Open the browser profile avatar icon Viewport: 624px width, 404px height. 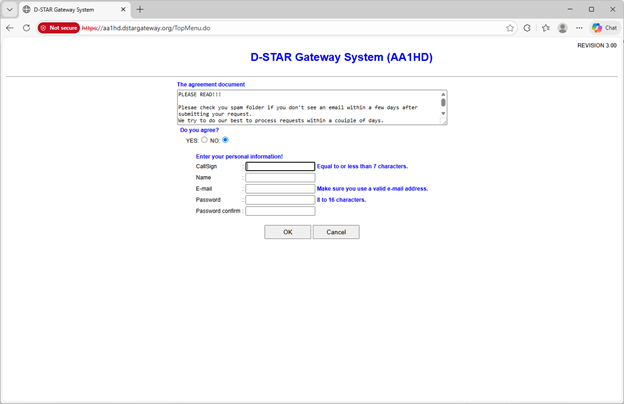563,28
